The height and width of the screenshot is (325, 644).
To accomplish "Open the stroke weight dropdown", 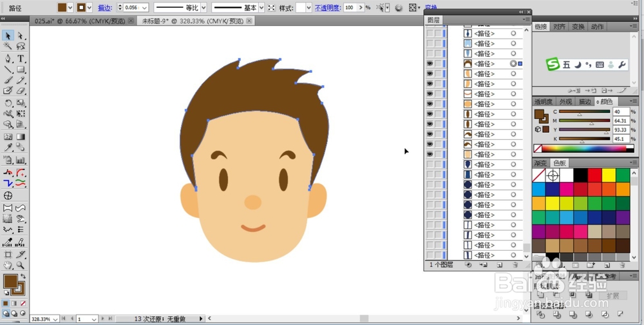I will [144, 7].
